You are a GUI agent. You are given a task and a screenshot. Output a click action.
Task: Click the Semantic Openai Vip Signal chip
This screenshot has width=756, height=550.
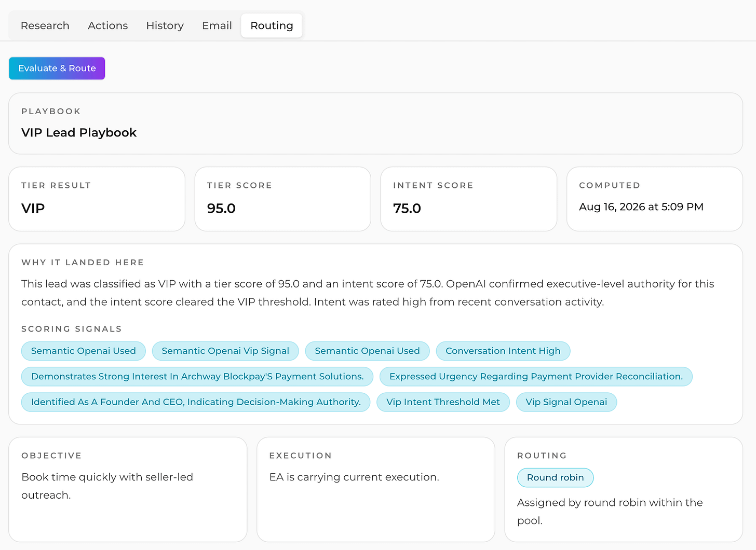pos(225,351)
